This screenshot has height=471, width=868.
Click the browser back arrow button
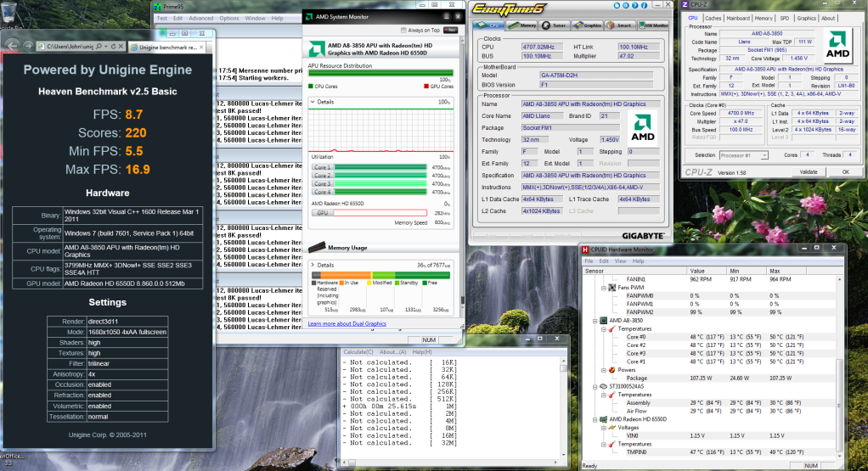(11, 45)
